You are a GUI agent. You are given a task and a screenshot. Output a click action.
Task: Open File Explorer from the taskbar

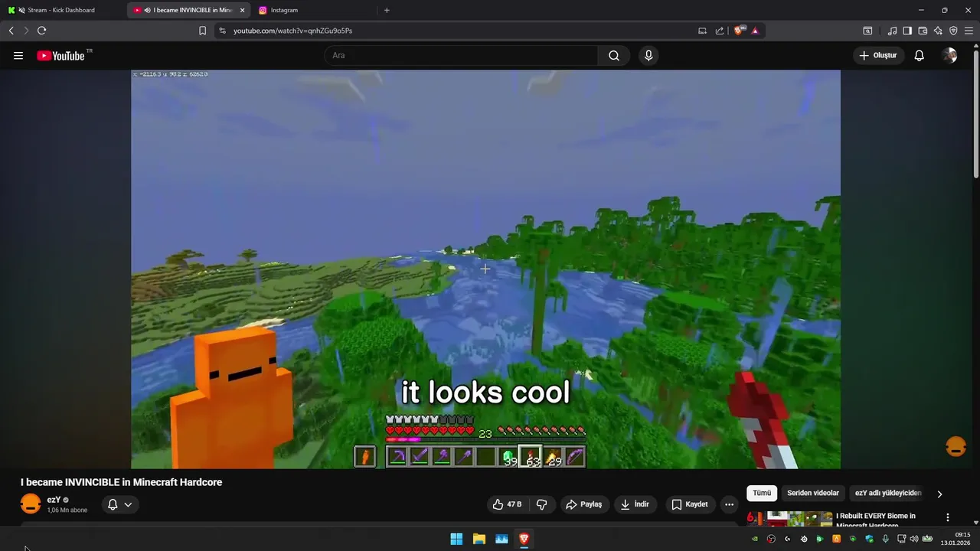tap(479, 539)
